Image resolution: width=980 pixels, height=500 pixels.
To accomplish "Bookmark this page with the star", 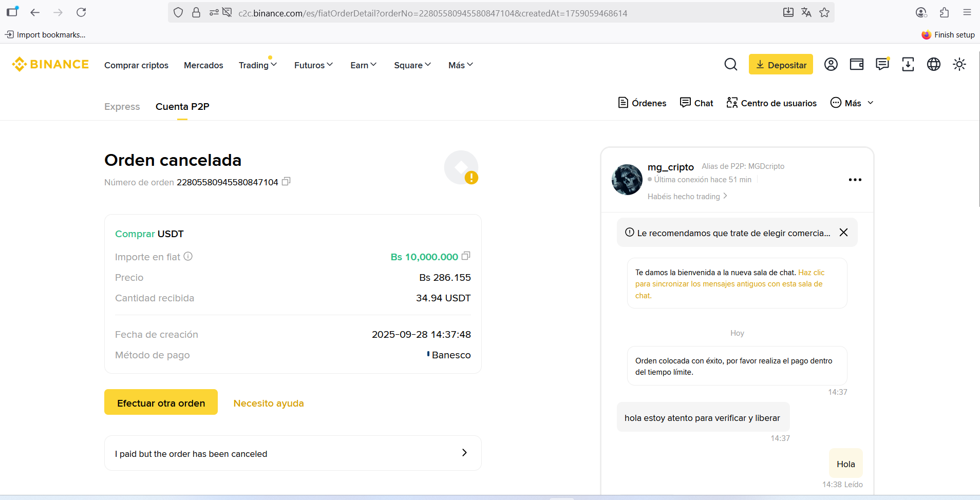I will 824,12.
